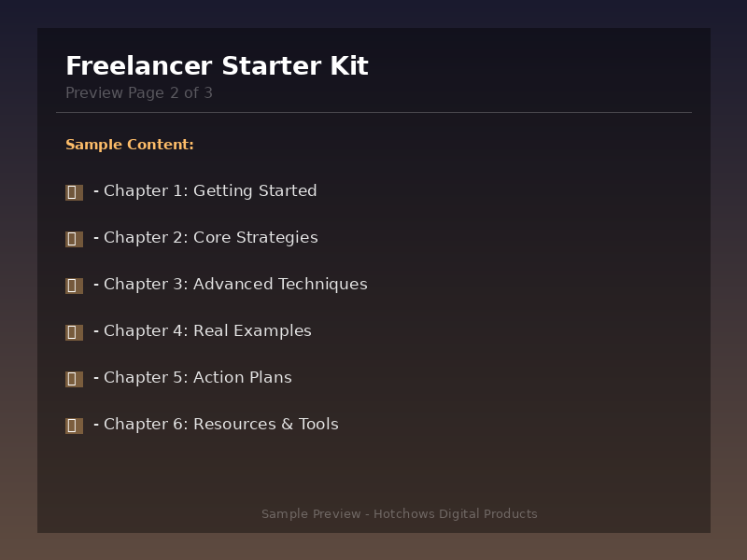Click the Sample Content heading
The width and height of the screenshot is (747, 560).
pyautogui.click(x=130, y=145)
